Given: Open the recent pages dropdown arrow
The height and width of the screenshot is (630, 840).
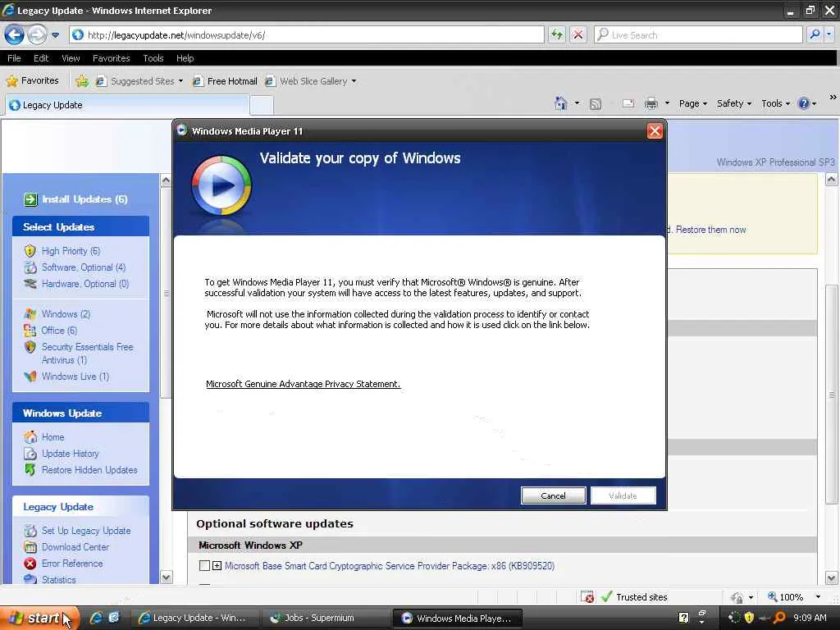Looking at the screenshot, I should [55, 35].
